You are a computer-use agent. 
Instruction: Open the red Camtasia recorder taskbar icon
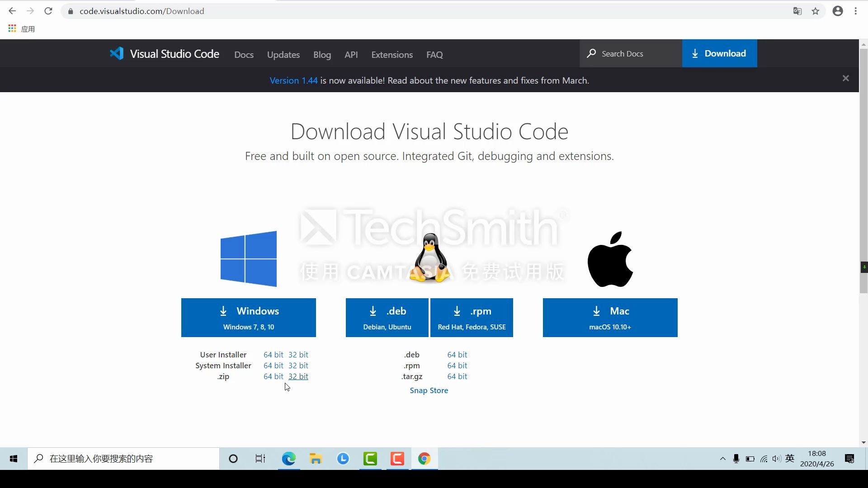click(x=397, y=459)
